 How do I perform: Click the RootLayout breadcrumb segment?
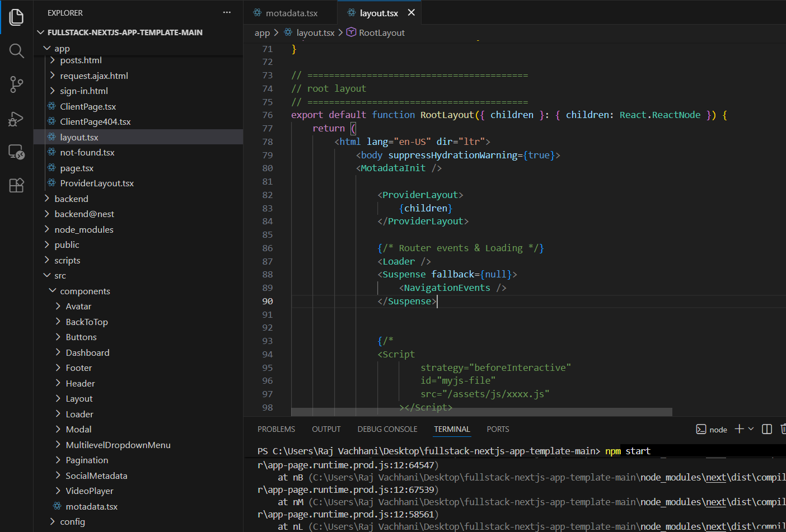tap(382, 33)
